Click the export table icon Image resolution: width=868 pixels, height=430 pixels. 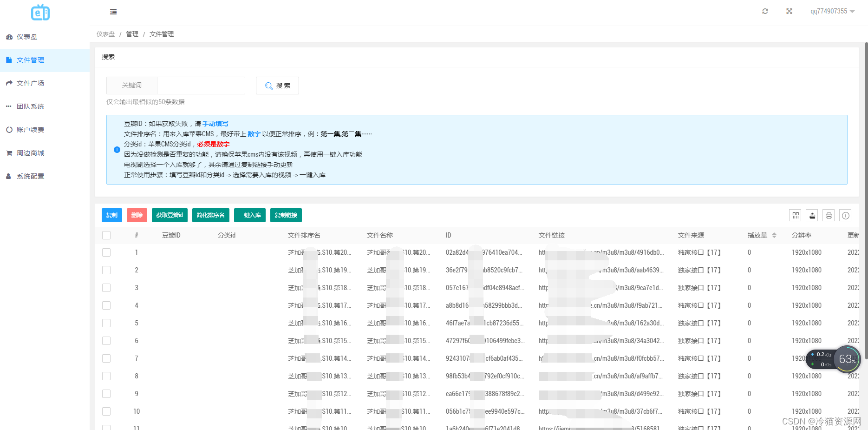tap(812, 215)
